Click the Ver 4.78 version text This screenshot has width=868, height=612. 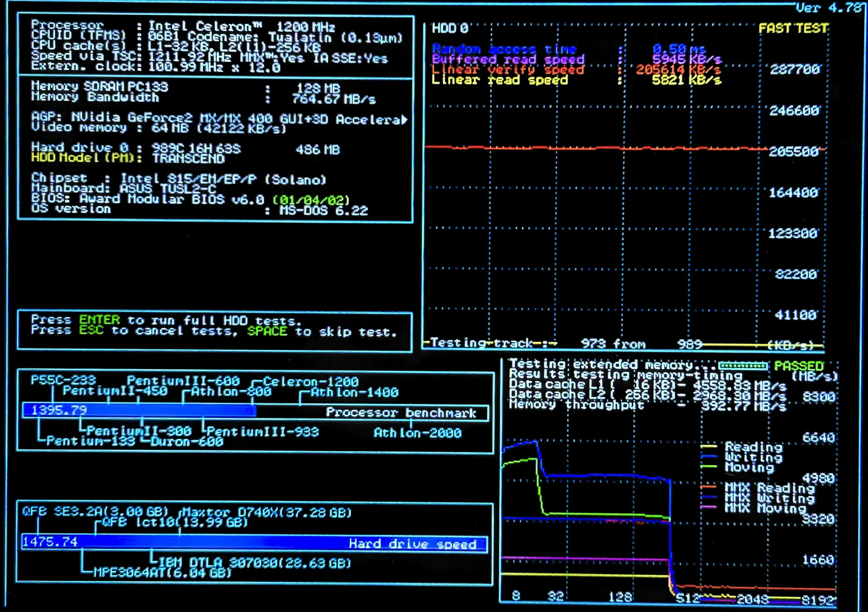click(828, 8)
